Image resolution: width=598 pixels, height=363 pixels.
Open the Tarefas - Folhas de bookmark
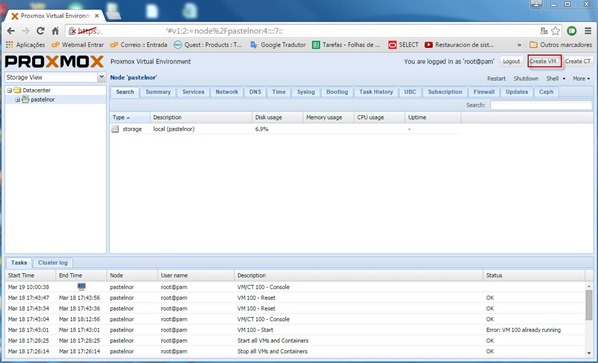click(x=346, y=45)
